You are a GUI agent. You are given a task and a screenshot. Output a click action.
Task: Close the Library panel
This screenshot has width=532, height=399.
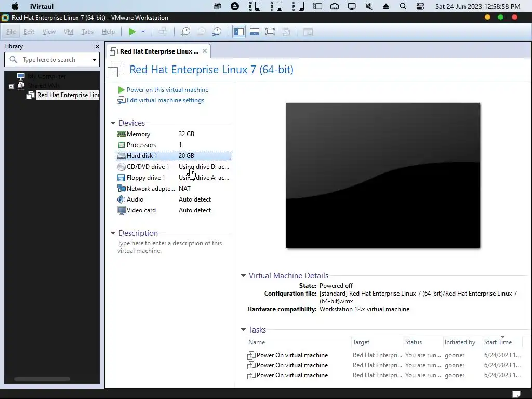point(97,46)
